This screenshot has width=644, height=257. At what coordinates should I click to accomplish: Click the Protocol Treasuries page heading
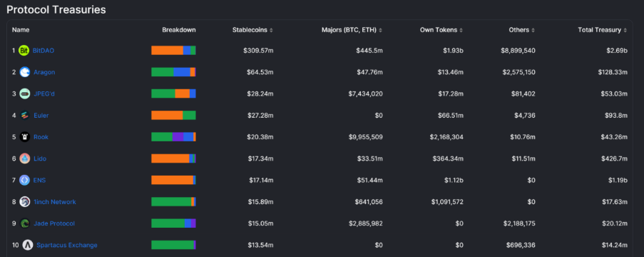coord(56,10)
